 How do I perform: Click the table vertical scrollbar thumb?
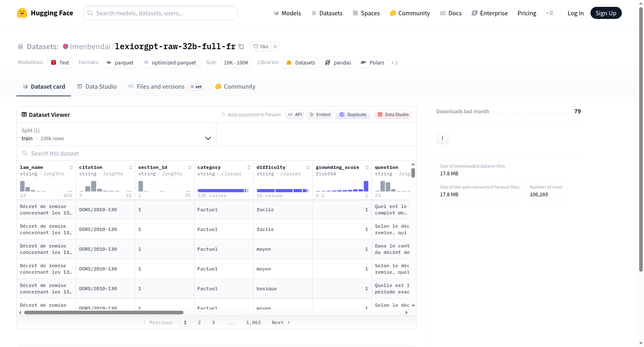pos(413,173)
